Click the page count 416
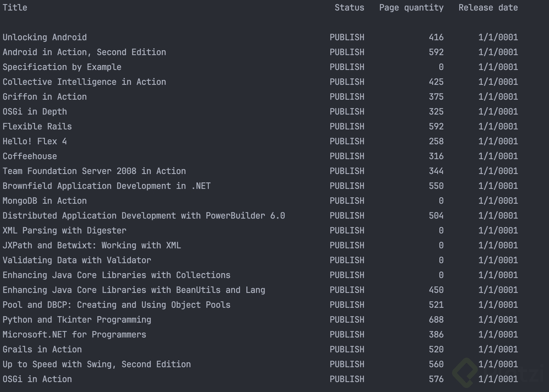Image resolution: width=549 pixels, height=392 pixels. (x=436, y=37)
